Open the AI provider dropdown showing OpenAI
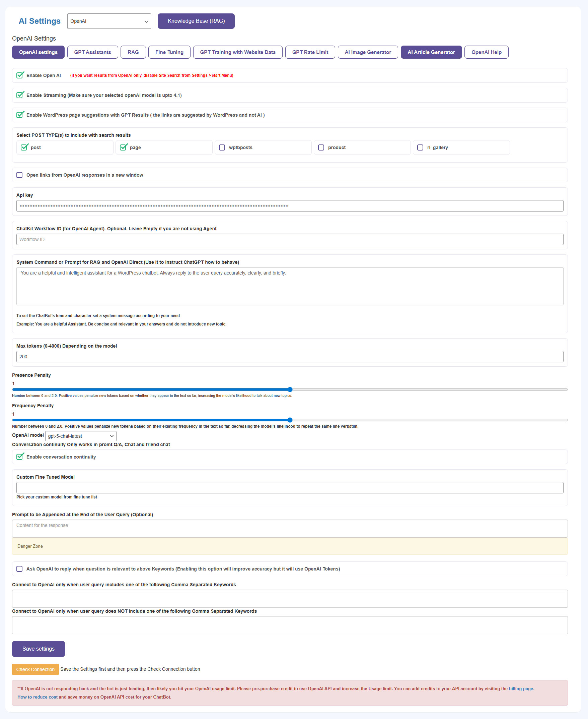The height and width of the screenshot is (719, 588). 109,21
